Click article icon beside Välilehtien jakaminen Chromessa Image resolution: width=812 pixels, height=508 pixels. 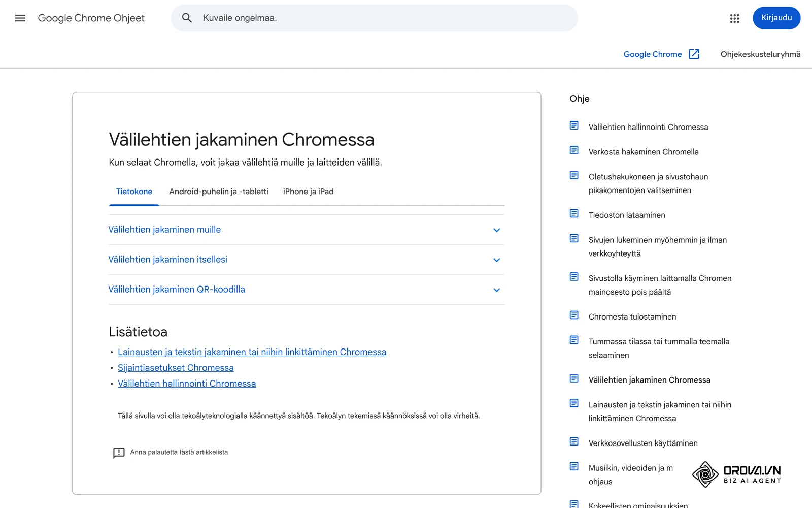[574, 378]
